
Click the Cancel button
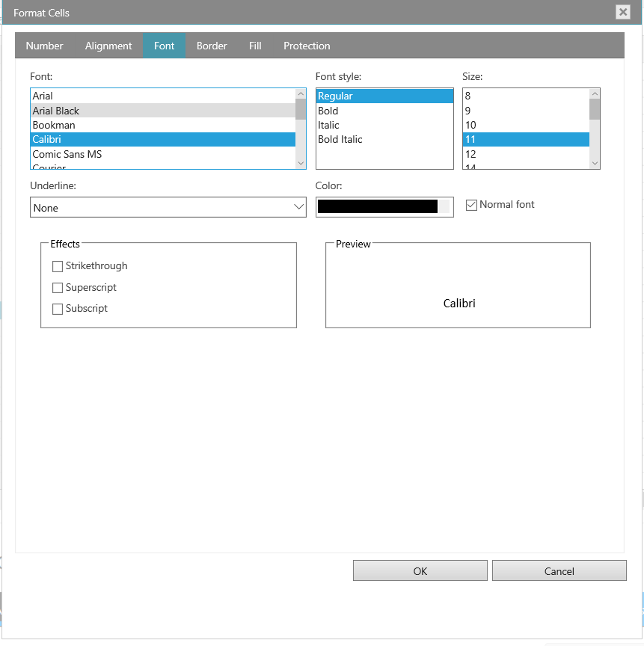click(x=559, y=571)
